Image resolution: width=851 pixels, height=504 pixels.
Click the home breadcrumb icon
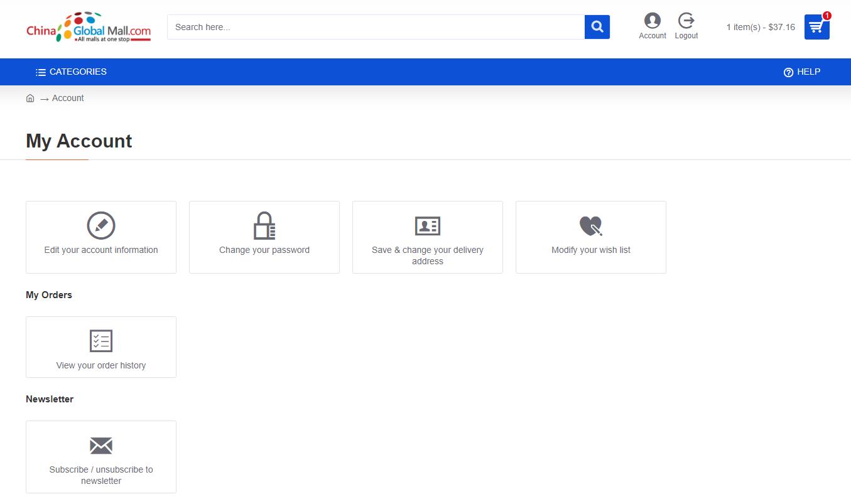click(30, 98)
